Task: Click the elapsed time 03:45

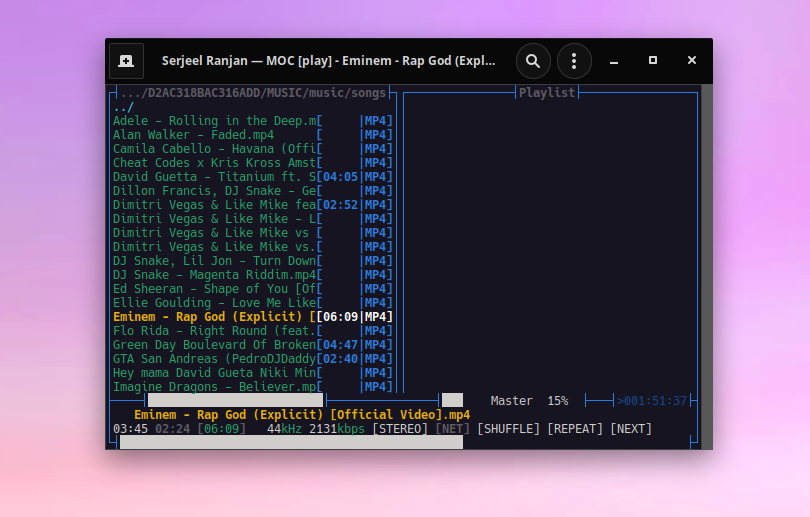Action: click(x=130, y=429)
